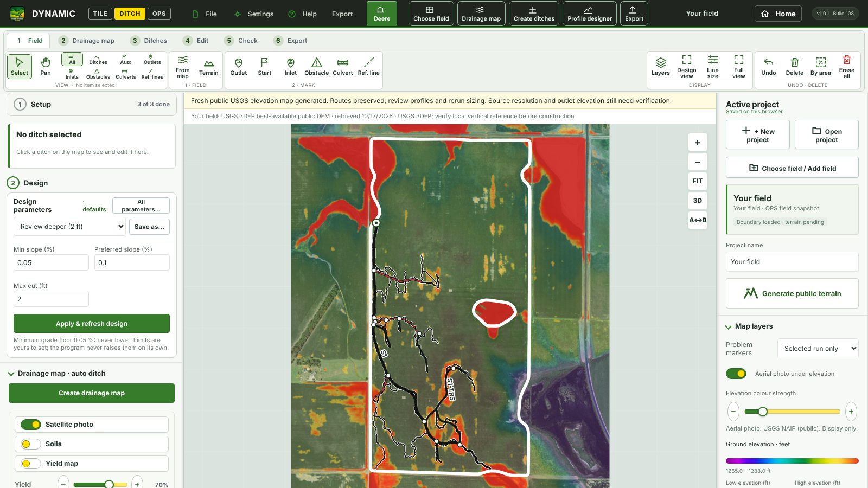Click Generate public terrain button
The width and height of the screenshot is (868, 488).
pyautogui.click(x=792, y=293)
